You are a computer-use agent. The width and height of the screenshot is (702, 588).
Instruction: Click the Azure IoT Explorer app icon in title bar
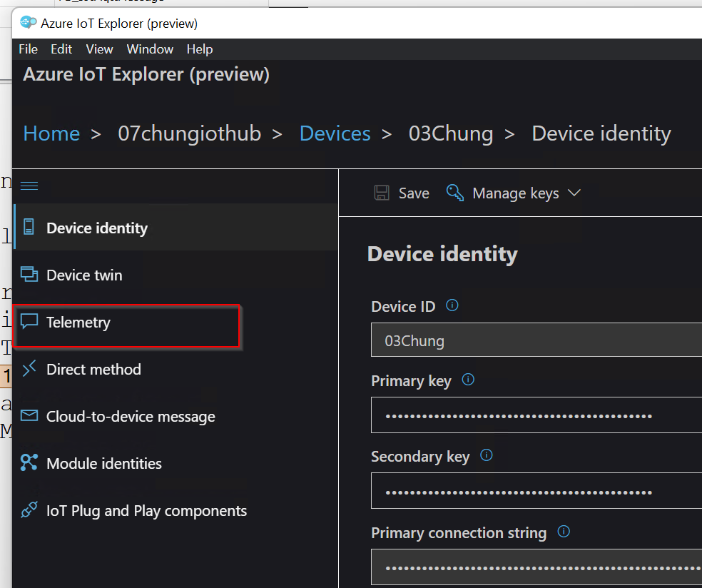[29, 22]
